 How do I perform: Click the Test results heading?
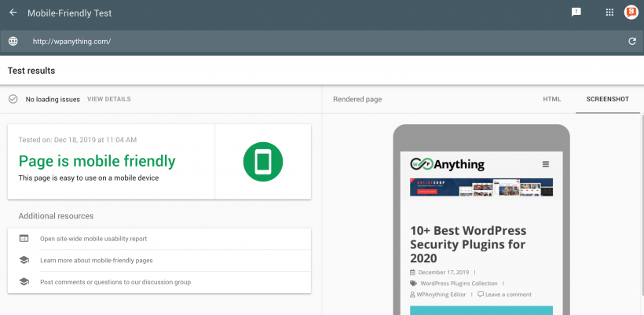[x=31, y=71]
